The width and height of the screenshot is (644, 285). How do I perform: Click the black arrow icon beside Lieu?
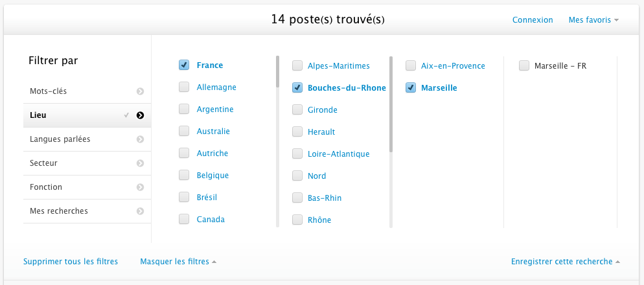coord(141,115)
